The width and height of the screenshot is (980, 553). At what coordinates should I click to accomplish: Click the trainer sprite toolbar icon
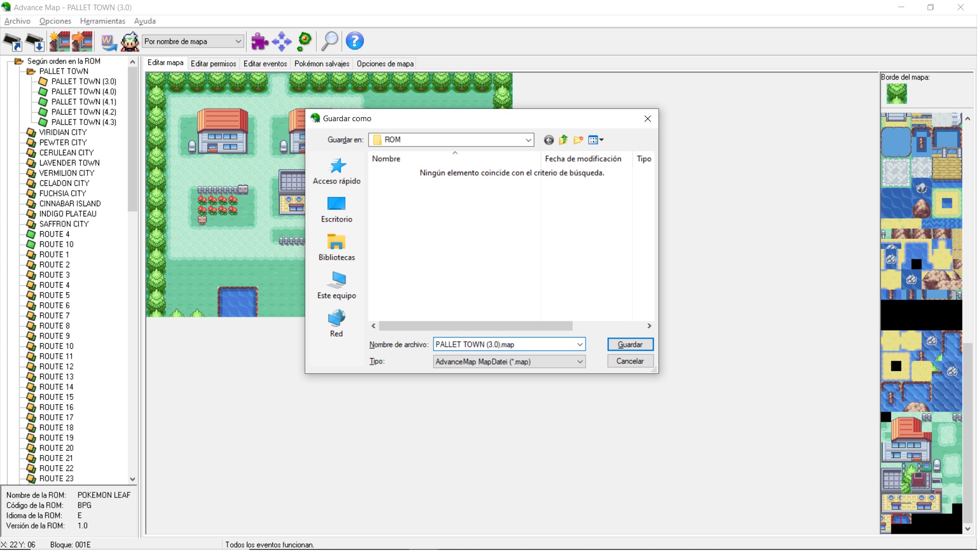point(130,41)
